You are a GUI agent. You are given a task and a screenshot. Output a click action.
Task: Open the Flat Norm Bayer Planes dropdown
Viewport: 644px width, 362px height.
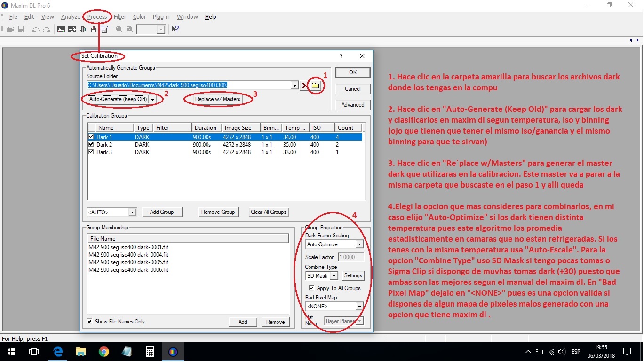click(359, 321)
